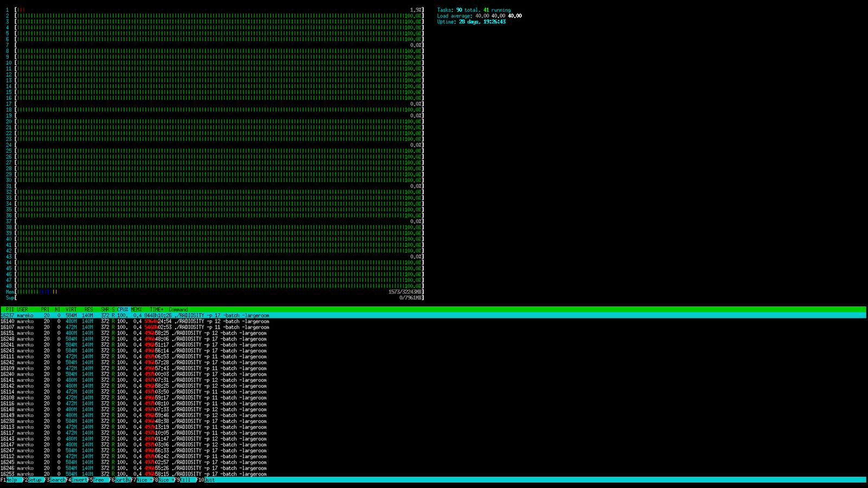Open the incremental filter with F4Invert

[x=76, y=480]
